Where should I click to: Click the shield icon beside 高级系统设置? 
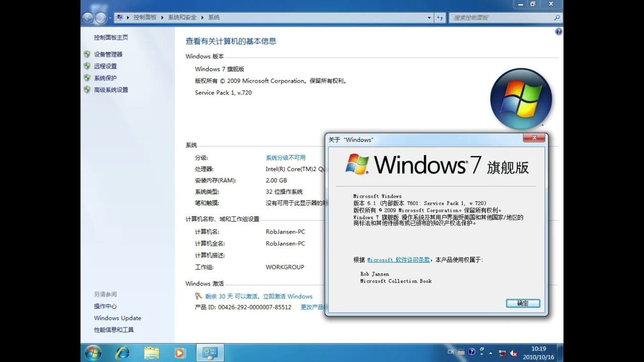[x=87, y=89]
